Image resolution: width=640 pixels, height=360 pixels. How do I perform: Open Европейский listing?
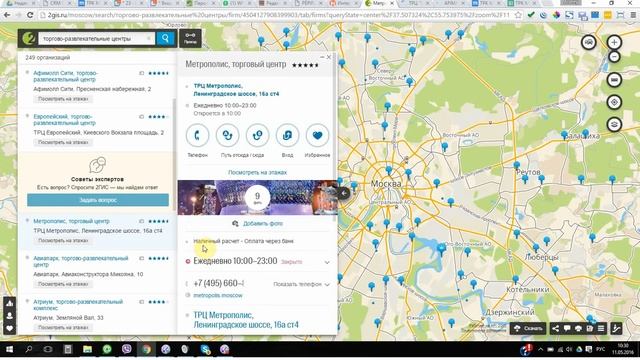tap(64, 120)
